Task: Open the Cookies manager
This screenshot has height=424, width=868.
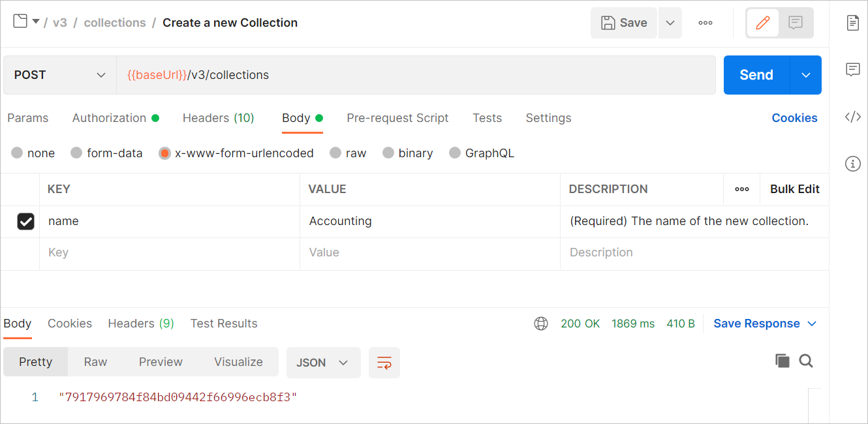Action: point(794,118)
